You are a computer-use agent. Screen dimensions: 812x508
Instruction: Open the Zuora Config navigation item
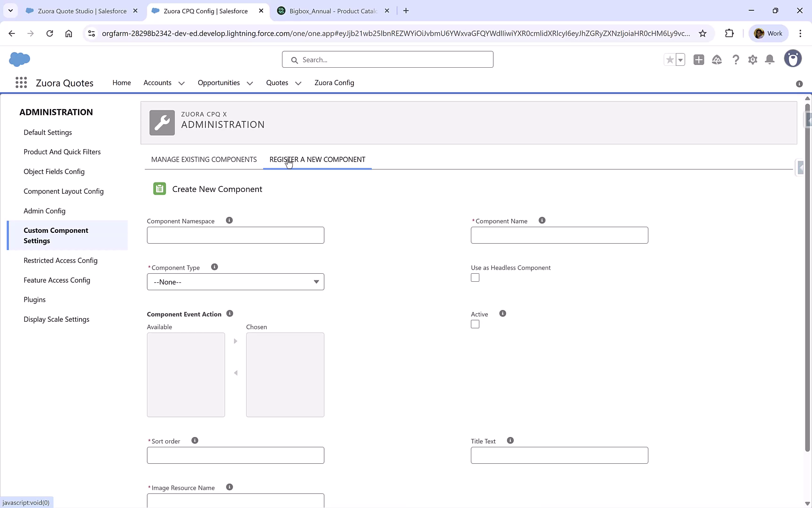(x=334, y=83)
